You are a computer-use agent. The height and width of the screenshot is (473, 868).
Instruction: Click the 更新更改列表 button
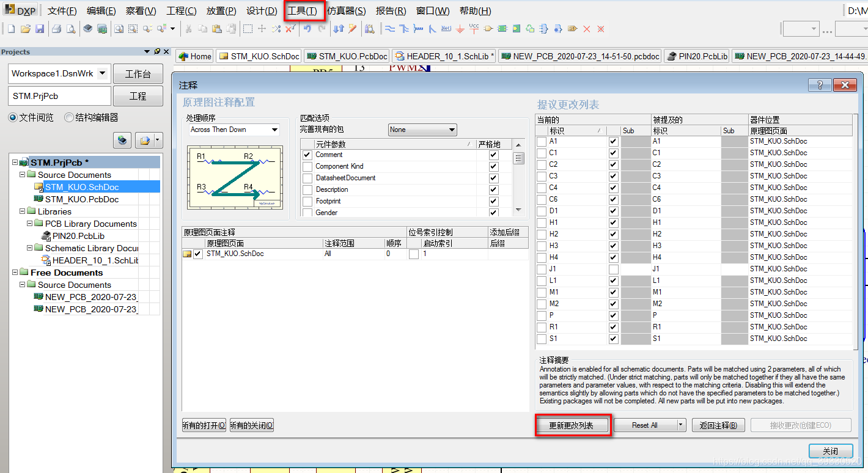572,425
